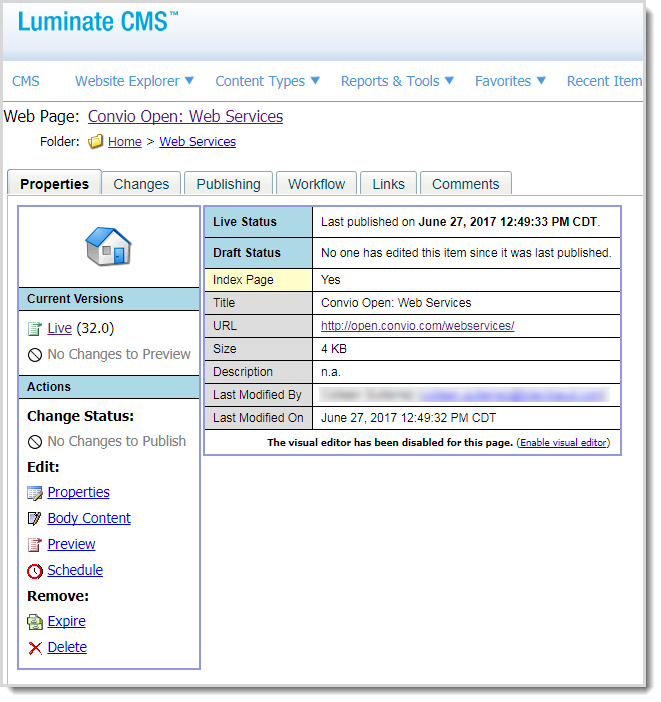Viewport: 661px width, 702px height.
Task: Open the Live version link
Action: pos(60,329)
